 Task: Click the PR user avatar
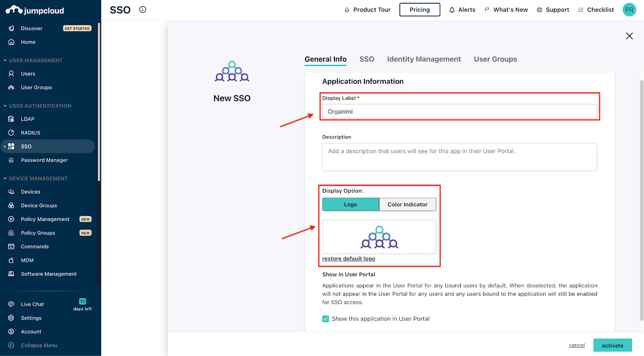pos(629,10)
